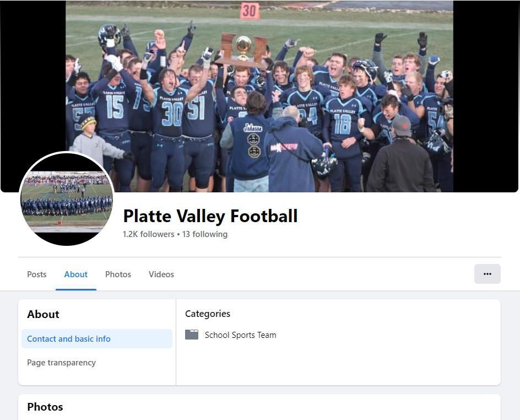This screenshot has width=520, height=420.
Task: Click the Categories heading
Action: pyautogui.click(x=208, y=314)
